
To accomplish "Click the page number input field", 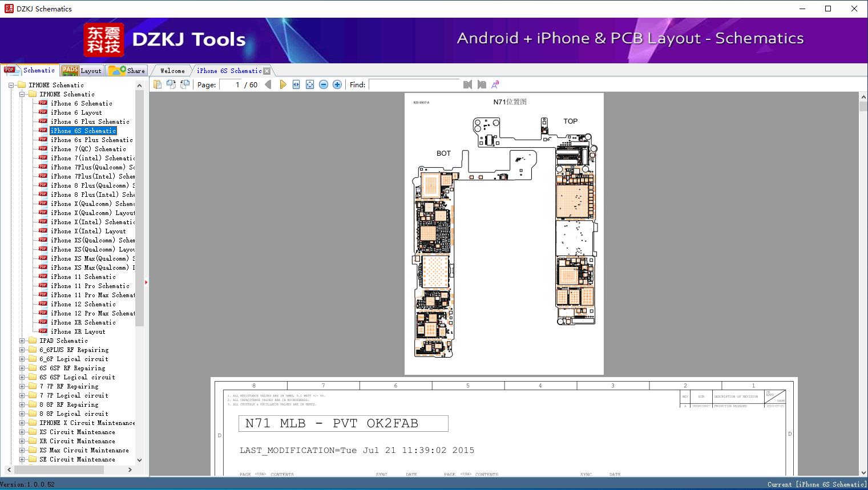I will point(230,84).
